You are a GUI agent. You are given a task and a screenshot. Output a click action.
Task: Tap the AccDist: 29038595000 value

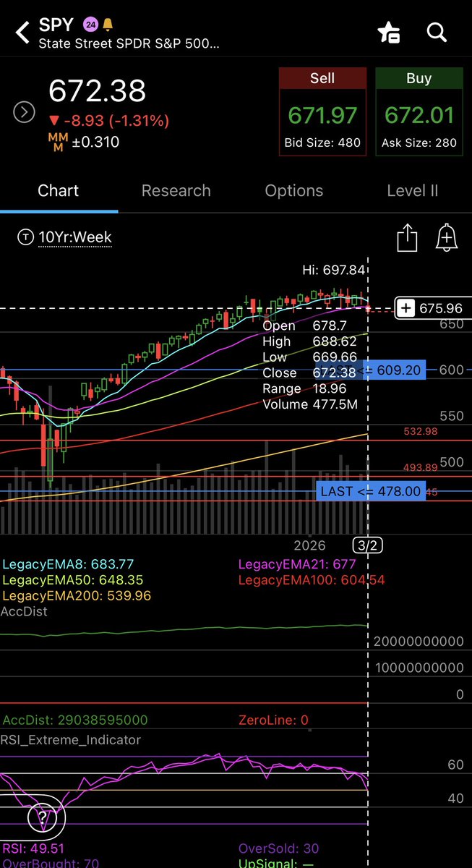(x=75, y=720)
